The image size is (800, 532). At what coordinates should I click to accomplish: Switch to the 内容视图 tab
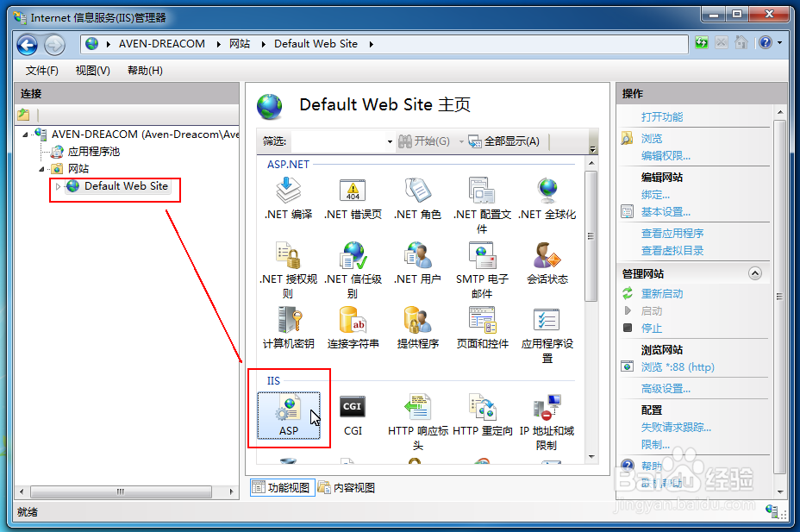[347, 488]
